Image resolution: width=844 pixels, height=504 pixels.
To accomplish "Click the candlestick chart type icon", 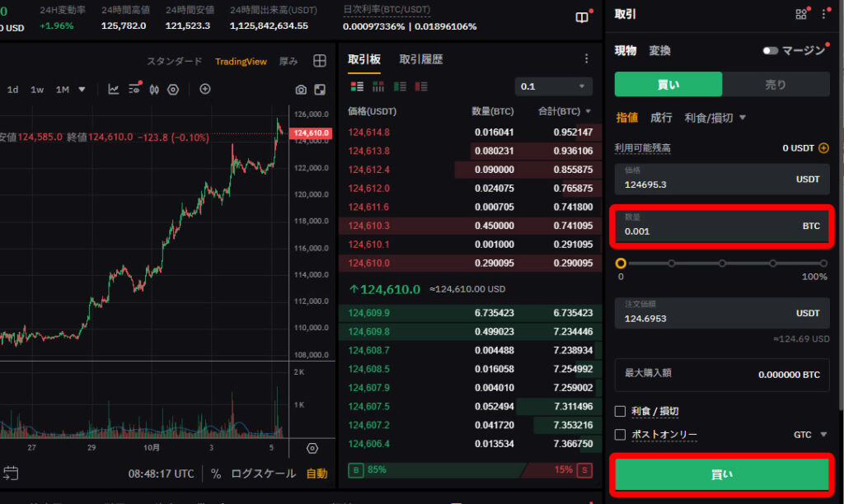I will [153, 90].
